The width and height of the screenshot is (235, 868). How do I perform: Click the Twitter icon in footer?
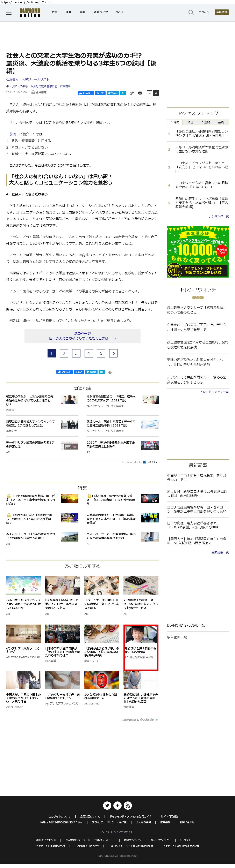107,805
